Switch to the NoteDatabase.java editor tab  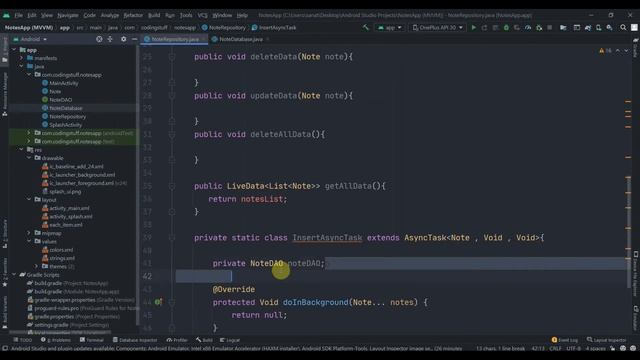[241, 39]
